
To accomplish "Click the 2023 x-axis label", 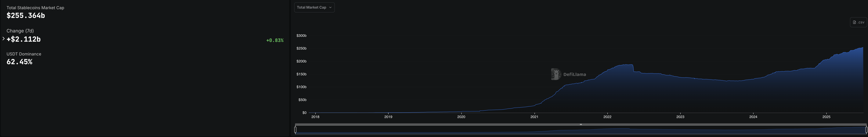I will (680, 117).
